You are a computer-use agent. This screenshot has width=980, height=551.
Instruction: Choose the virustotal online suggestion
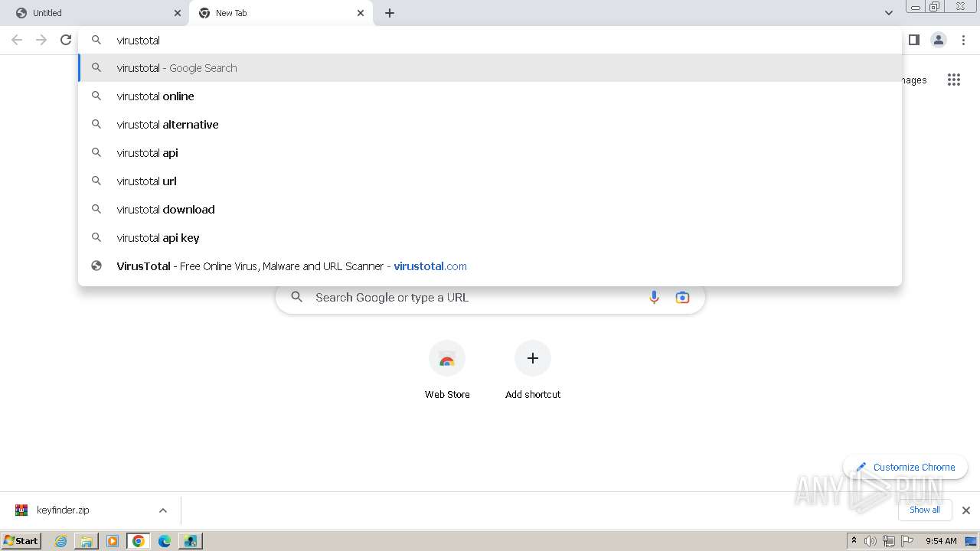[x=490, y=96]
